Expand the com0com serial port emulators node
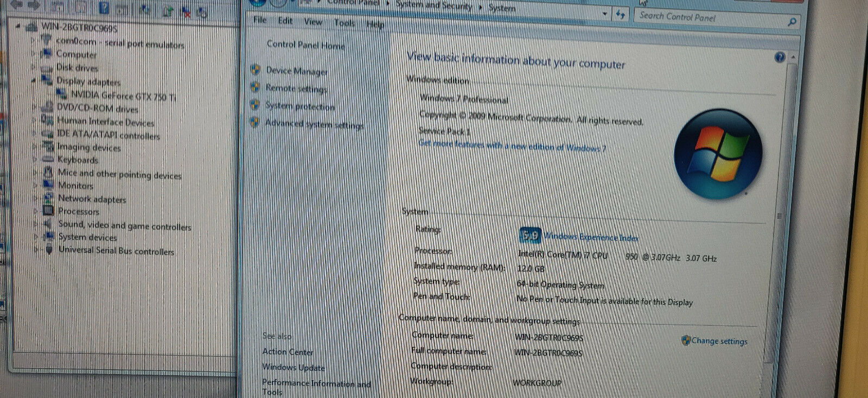This screenshot has height=398, width=868. coord(33,40)
